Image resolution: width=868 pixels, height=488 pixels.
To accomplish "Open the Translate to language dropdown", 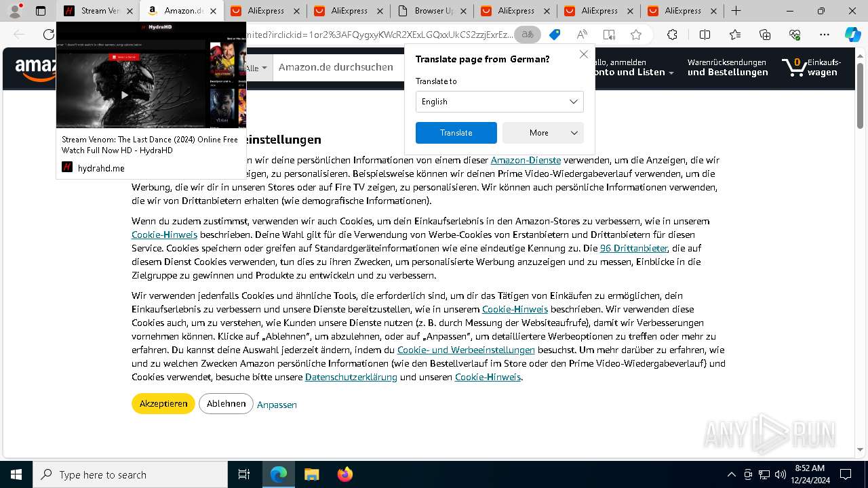I will point(499,102).
